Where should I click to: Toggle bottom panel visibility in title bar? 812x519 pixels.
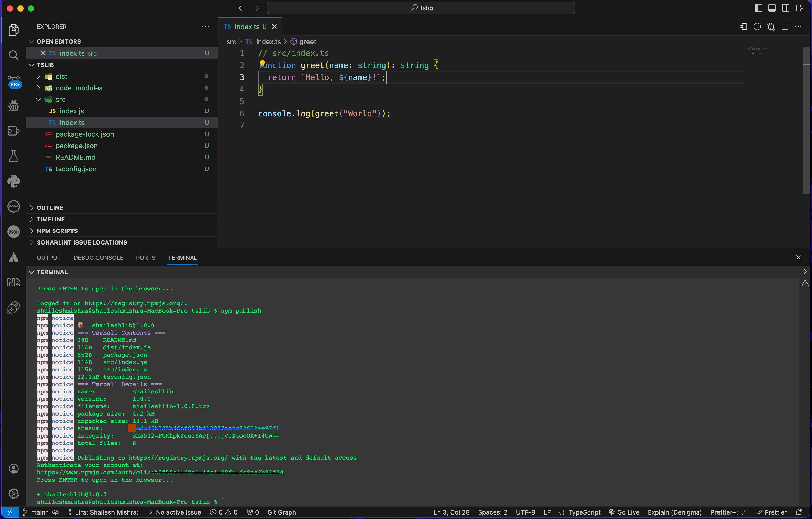click(x=772, y=8)
